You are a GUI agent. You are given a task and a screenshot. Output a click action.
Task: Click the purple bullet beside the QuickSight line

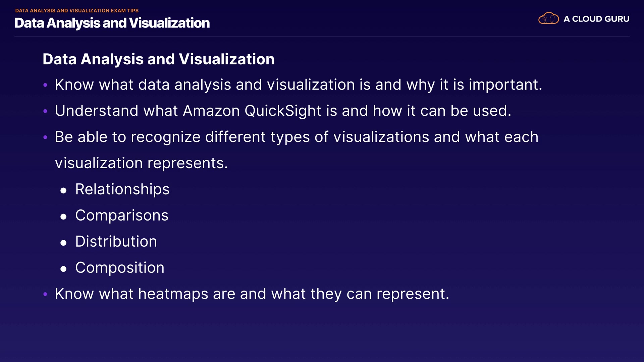[x=45, y=111]
